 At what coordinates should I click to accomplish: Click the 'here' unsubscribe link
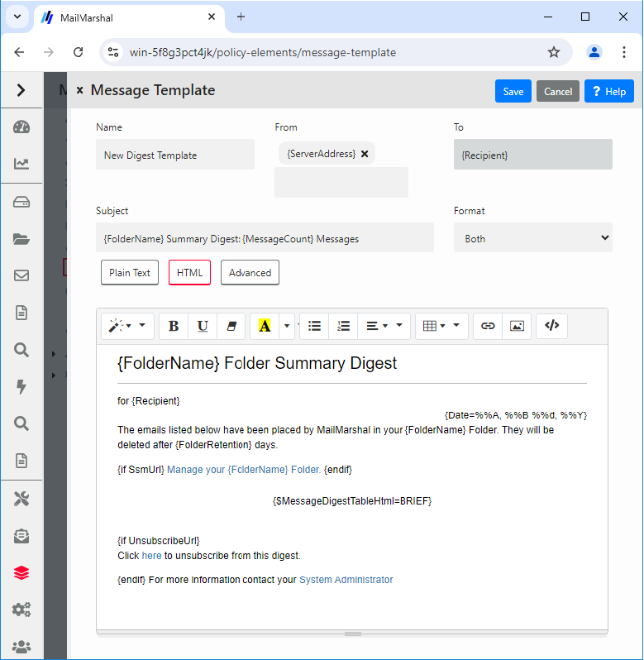point(151,556)
